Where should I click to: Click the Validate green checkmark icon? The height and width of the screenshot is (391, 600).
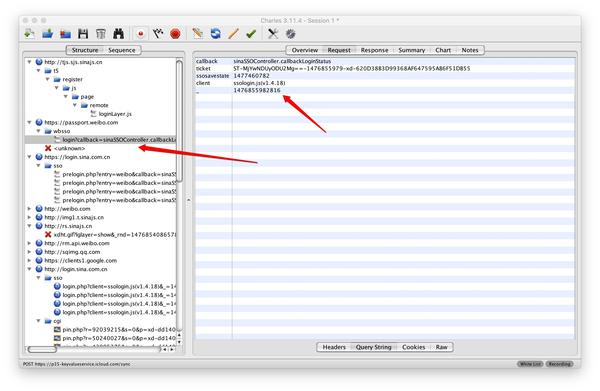(251, 34)
